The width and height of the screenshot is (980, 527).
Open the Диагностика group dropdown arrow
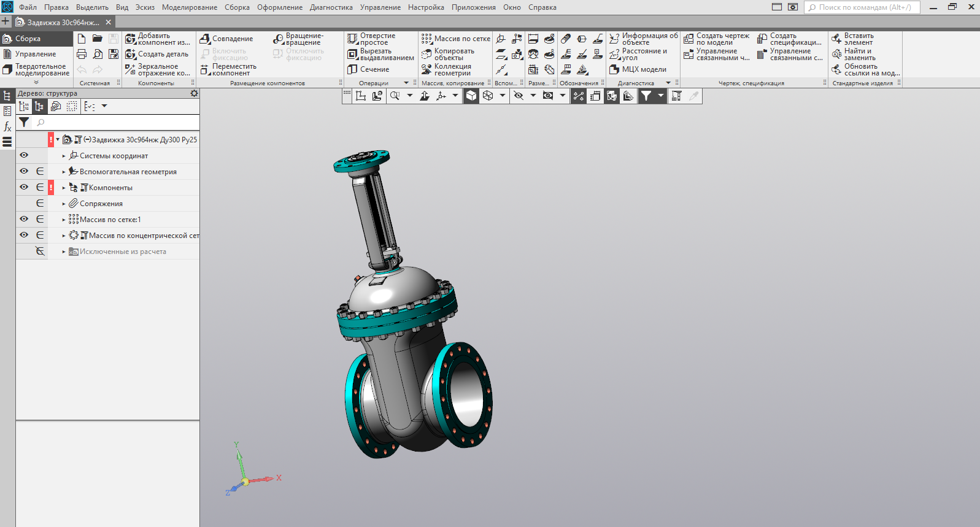click(x=668, y=83)
